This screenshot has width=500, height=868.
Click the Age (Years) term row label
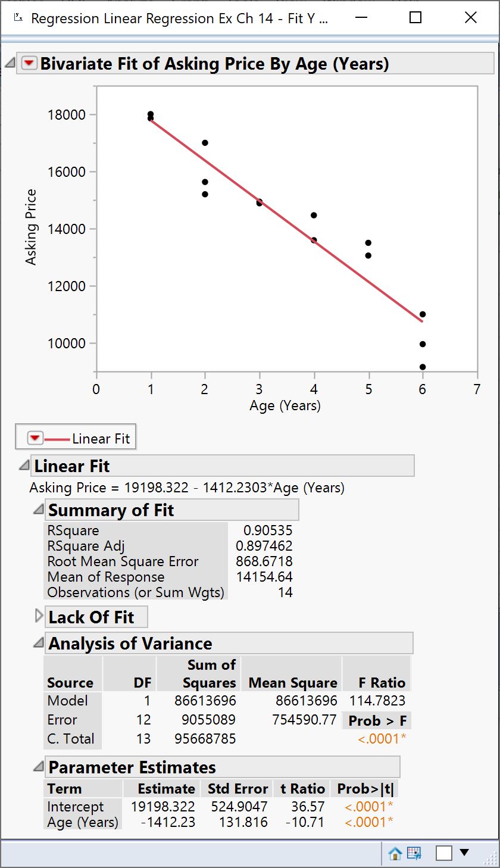pos(83,822)
